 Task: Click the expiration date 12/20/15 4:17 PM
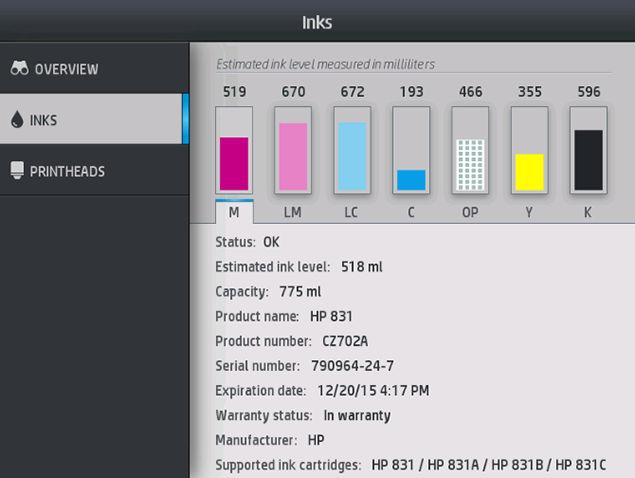point(373,391)
